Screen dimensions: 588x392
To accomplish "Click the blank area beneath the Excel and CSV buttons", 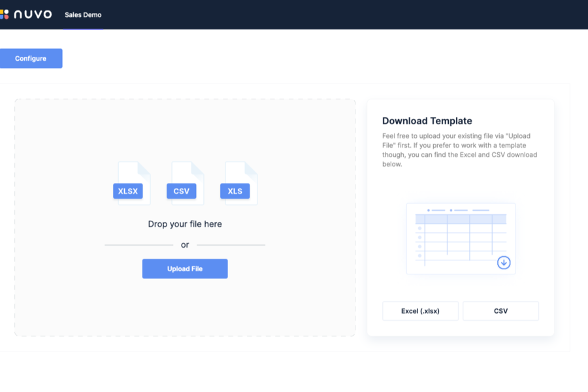I will coord(461,329).
